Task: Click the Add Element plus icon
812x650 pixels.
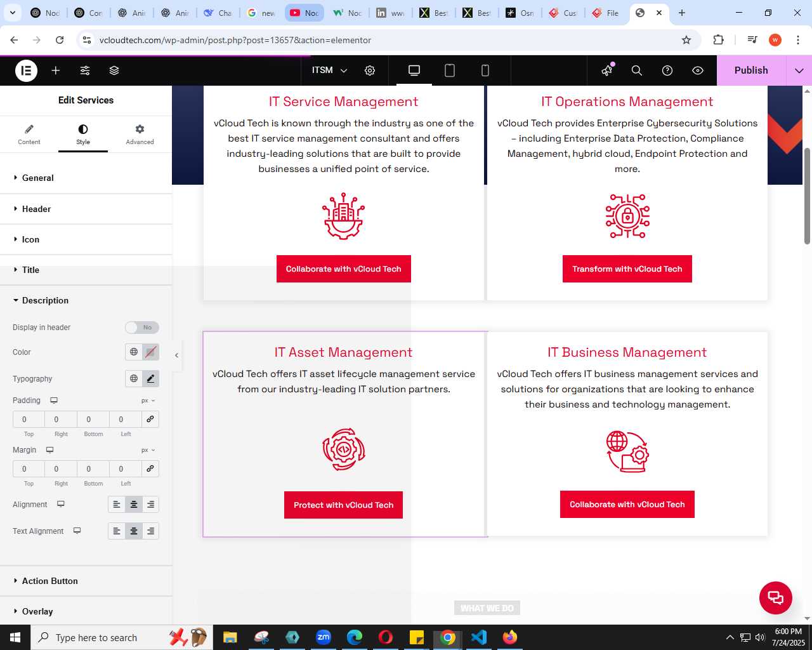Action: pos(56,70)
